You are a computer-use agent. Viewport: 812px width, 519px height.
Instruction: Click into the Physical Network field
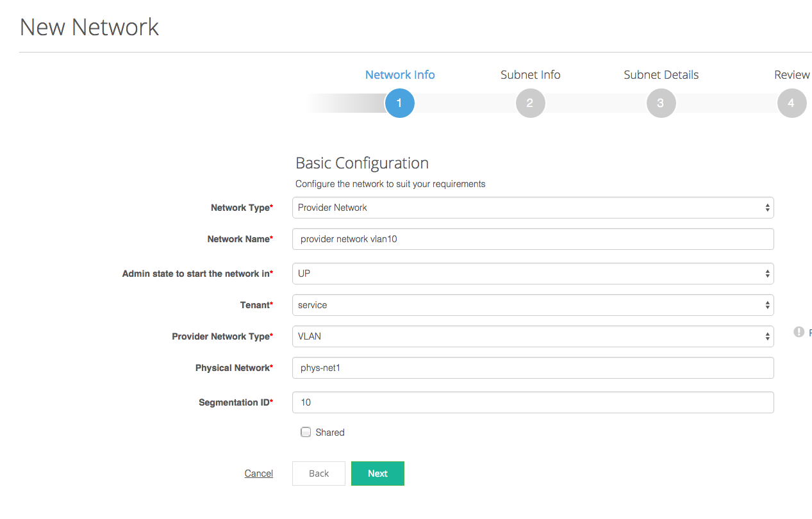[x=533, y=368]
